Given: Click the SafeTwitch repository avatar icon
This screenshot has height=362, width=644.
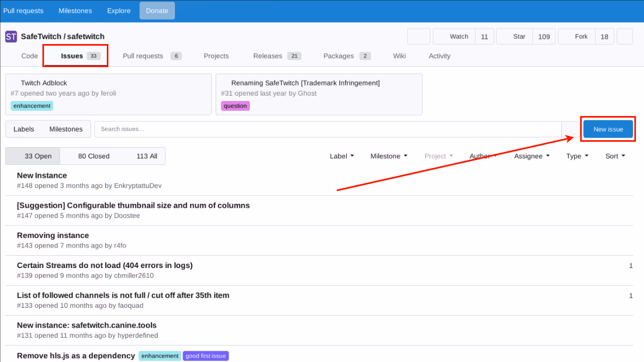Looking at the screenshot, I should tap(11, 36).
